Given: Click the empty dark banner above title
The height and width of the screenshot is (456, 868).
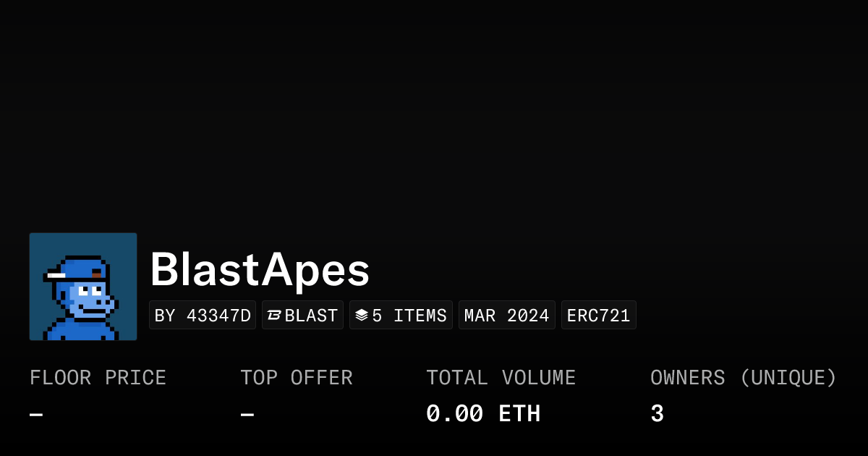Looking at the screenshot, I should 434,109.
